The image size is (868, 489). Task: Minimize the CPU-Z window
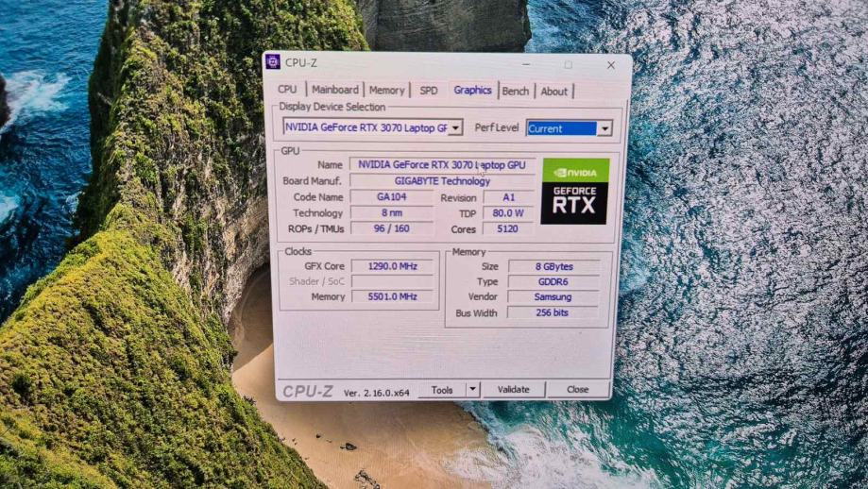tap(526, 65)
